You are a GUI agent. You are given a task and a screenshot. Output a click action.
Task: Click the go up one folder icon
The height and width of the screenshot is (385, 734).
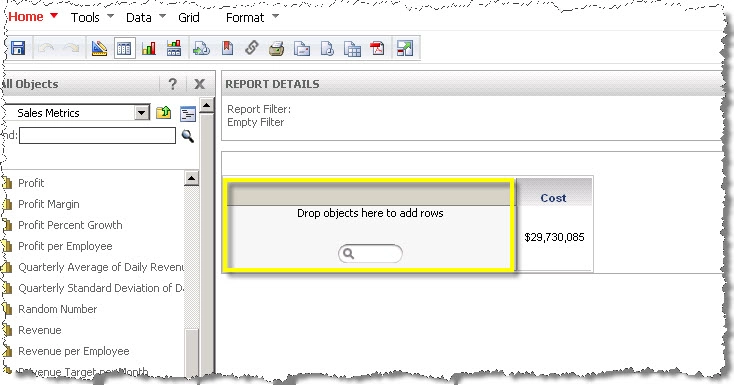(x=163, y=112)
